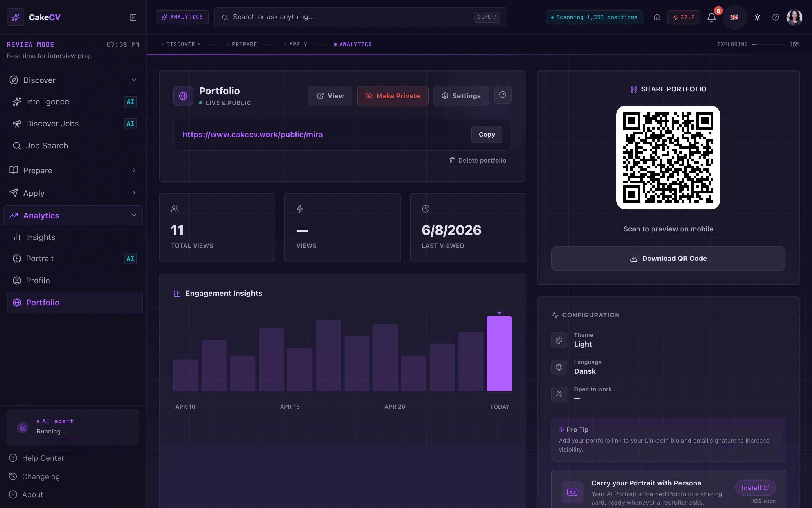Image resolution: width=812 pixels, height=508 pixels.
Task: Open the user avatar profile menu
Action: pos(794,17)
